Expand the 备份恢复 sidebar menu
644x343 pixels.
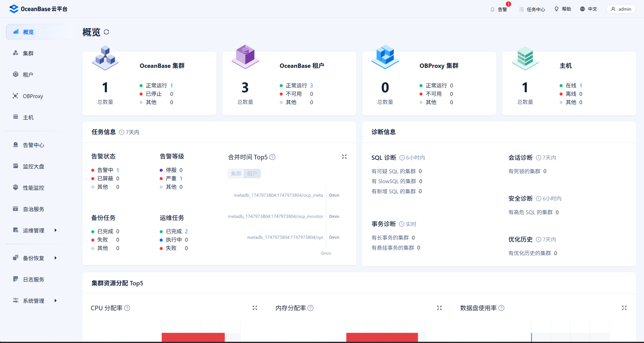coord(34,258)
